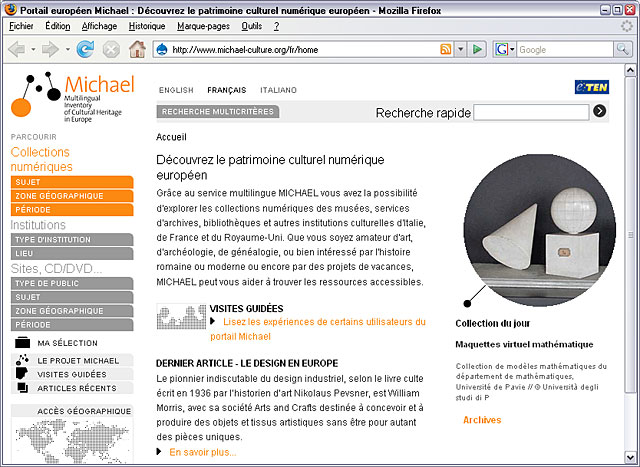Click the Michael logo
The image size is (640, 467).
click(x=72, y=98)
